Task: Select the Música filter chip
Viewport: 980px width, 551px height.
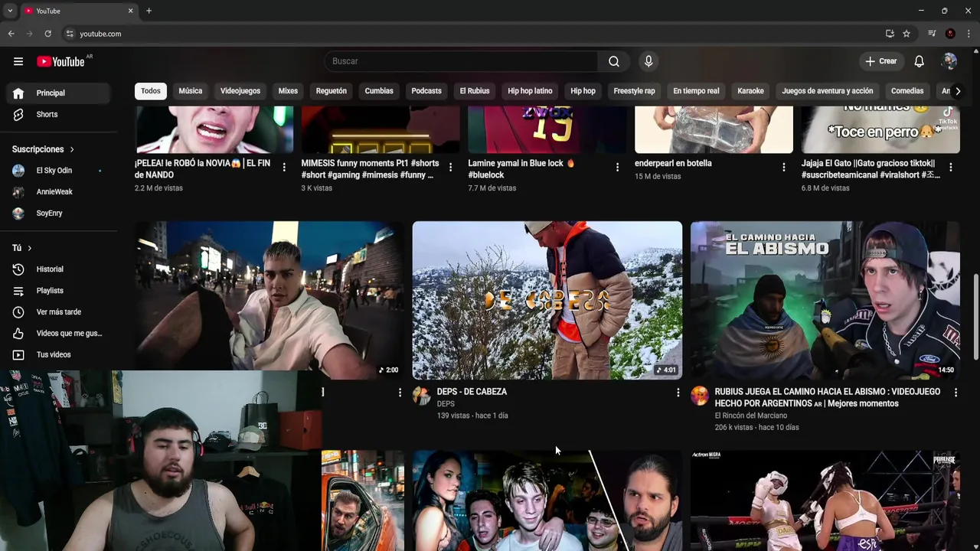Action: [191, 91]
